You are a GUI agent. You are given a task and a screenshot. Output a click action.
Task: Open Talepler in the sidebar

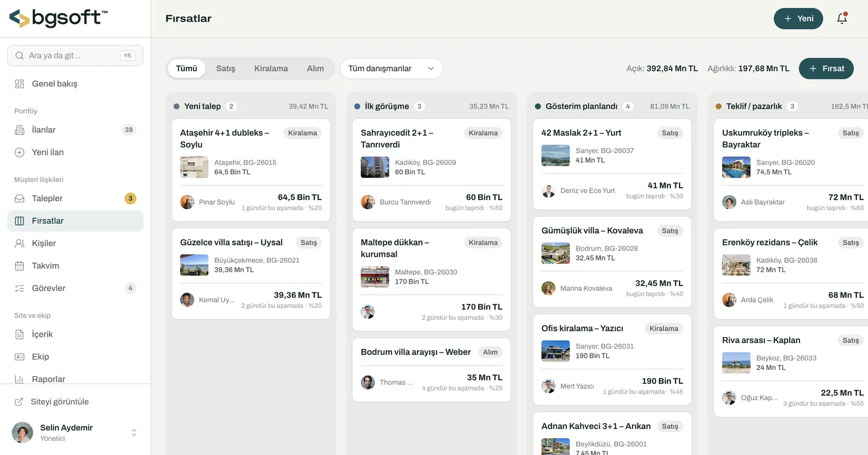click(75, 199)
